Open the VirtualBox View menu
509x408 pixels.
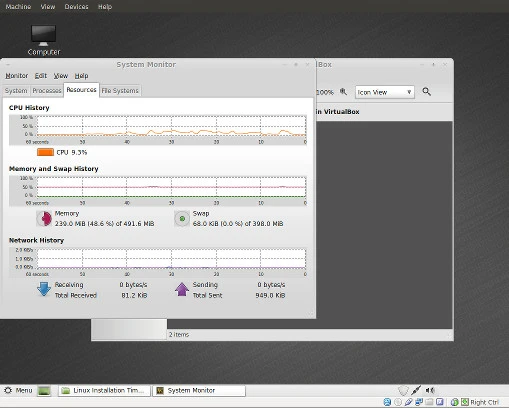click(48, 7)
